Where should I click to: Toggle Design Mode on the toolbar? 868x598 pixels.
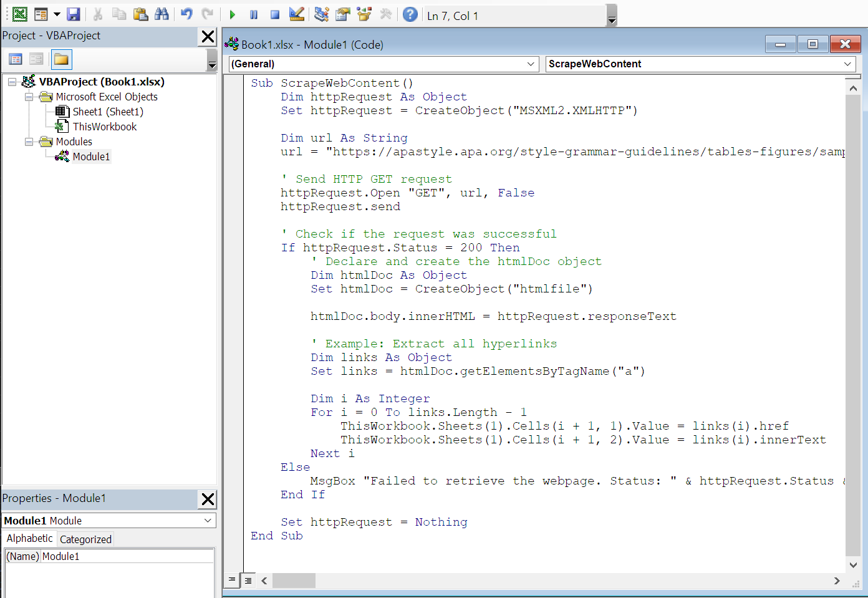297,14
